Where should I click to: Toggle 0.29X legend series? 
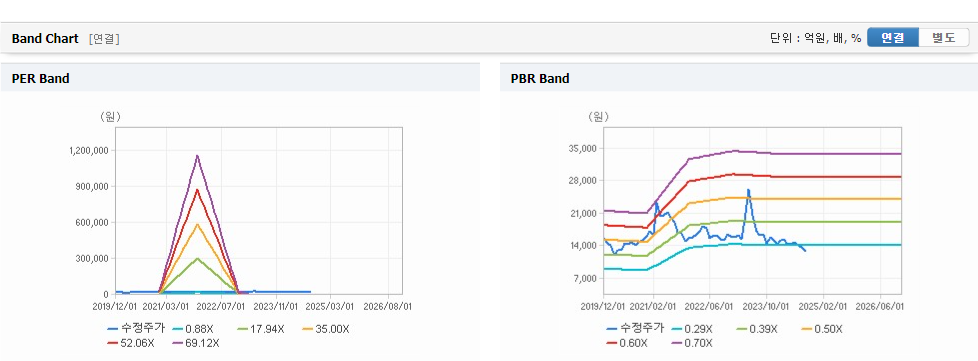tap(694, 329)
